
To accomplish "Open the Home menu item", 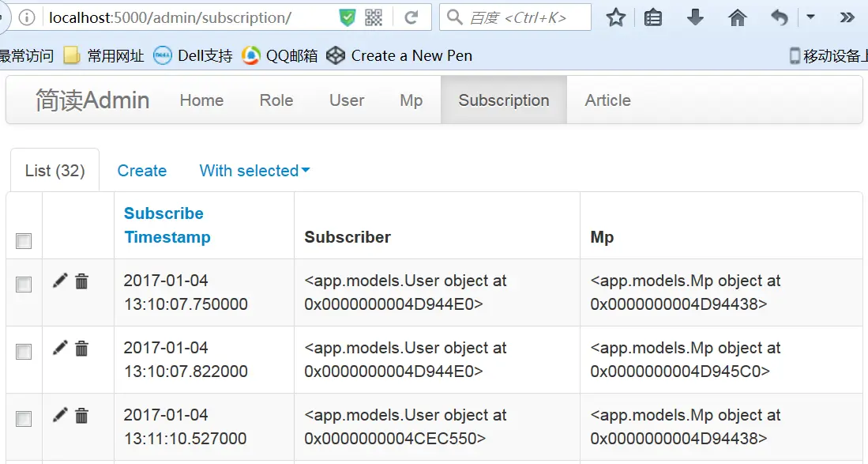I will tap(201, 100).
